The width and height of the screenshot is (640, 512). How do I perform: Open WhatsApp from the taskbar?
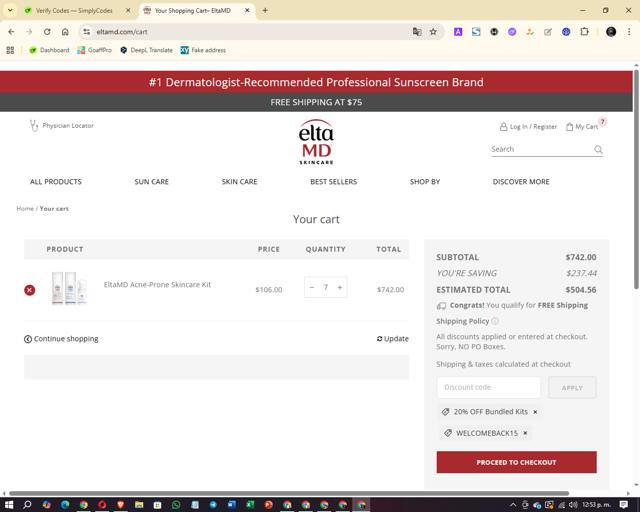tap(176, 505)
